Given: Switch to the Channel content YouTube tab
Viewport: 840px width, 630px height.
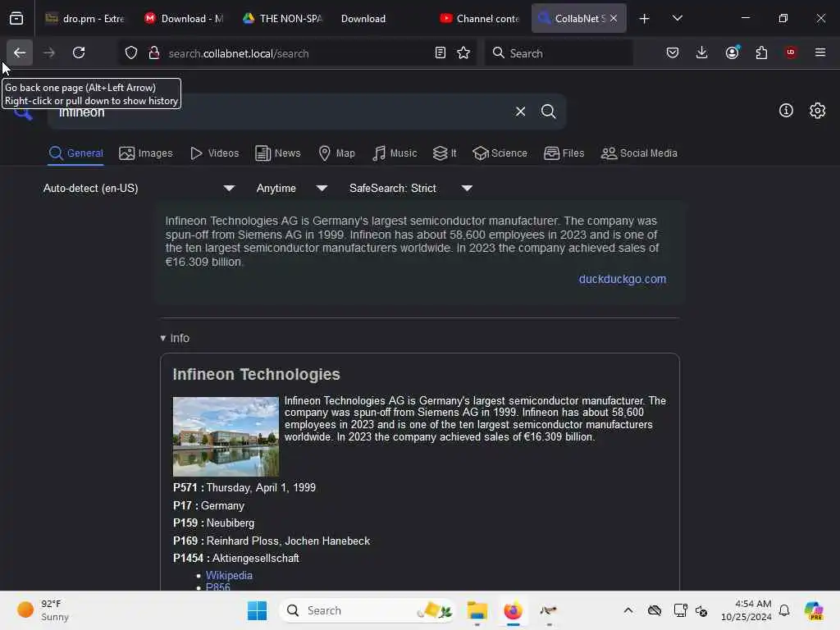Looking at the screenshot, I should click(x=479, y=19).
